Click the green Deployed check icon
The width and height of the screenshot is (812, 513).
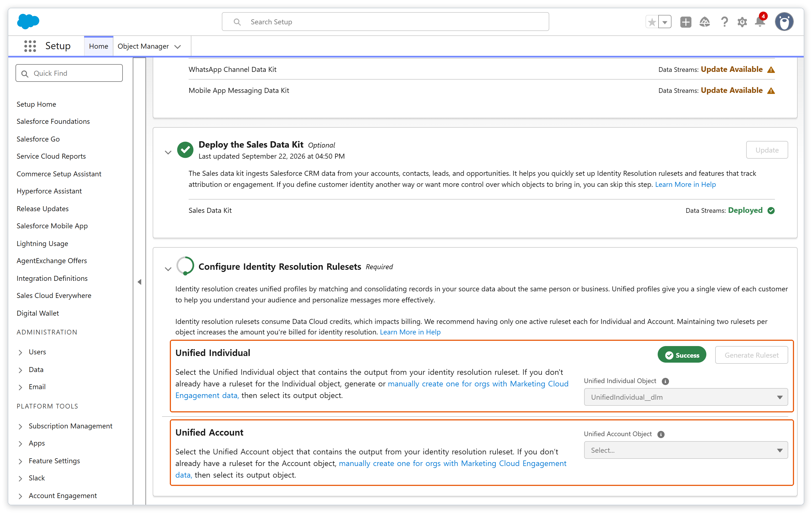(771, 210)
